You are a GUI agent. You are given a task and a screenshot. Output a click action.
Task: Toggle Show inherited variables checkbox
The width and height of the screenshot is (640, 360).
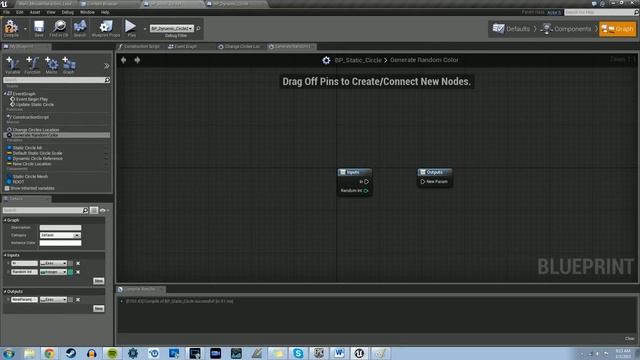(7, 188)
